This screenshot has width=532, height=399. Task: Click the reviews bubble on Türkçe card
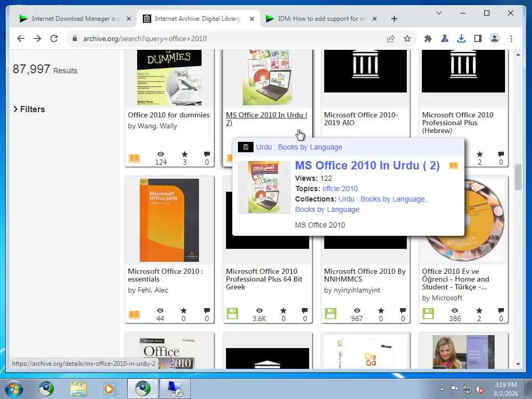(501, 311)
